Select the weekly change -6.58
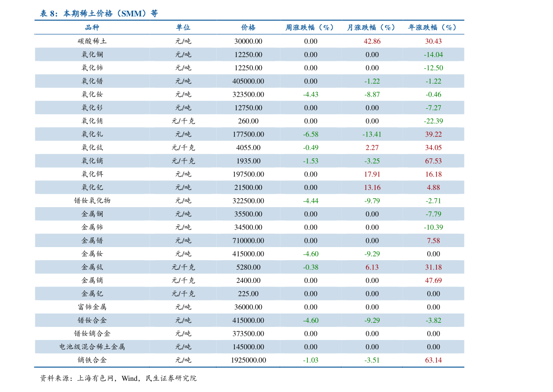Viewport: 553px width, 392px height. pyautogui.click(x=311, y=134)
